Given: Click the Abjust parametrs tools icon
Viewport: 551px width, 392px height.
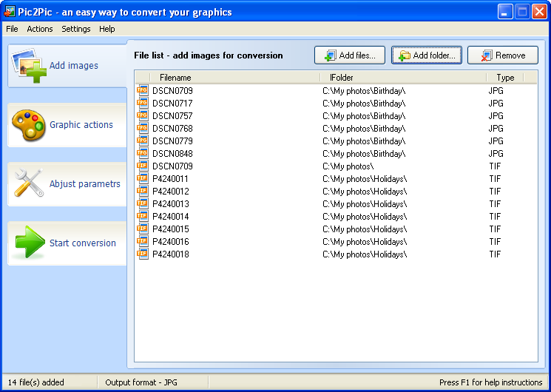Looking at the screenshot, I should click(28, 183).
